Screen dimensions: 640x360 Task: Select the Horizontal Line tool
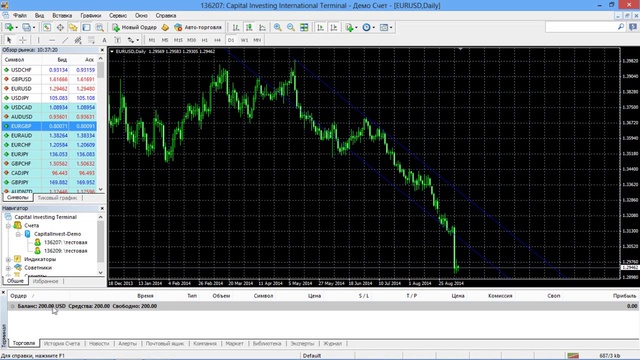click(52, 40)
